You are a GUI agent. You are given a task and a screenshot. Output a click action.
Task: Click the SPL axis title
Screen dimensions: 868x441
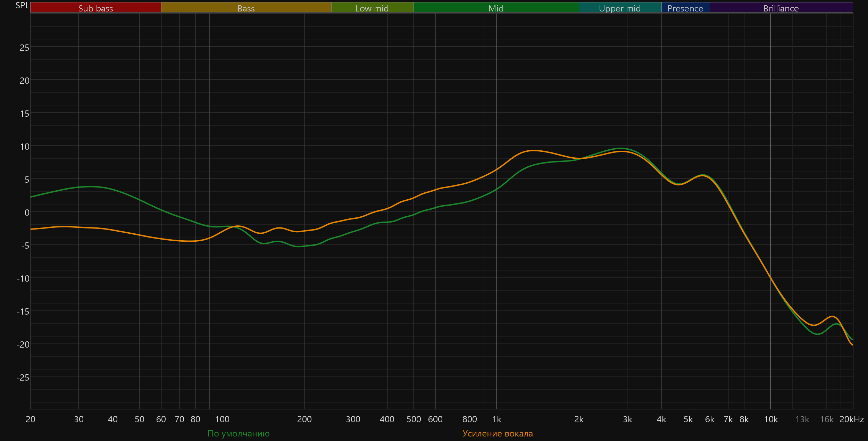tap(22, 6)
